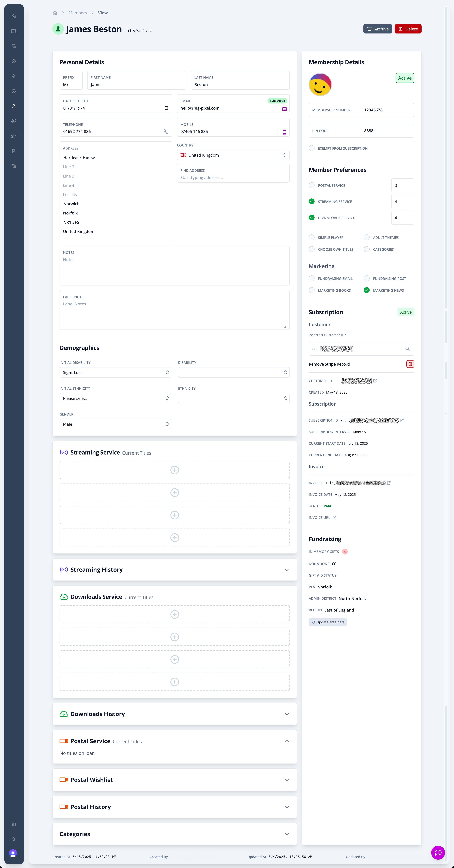Click the Update area data button
The image size is (454, 868).
[x=328, y=622]
